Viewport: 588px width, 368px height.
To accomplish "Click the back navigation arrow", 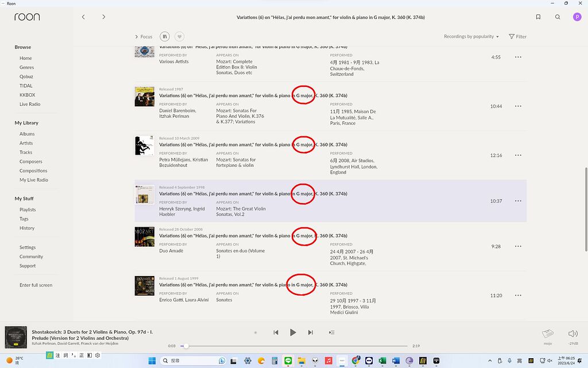I will coord(83,17).
